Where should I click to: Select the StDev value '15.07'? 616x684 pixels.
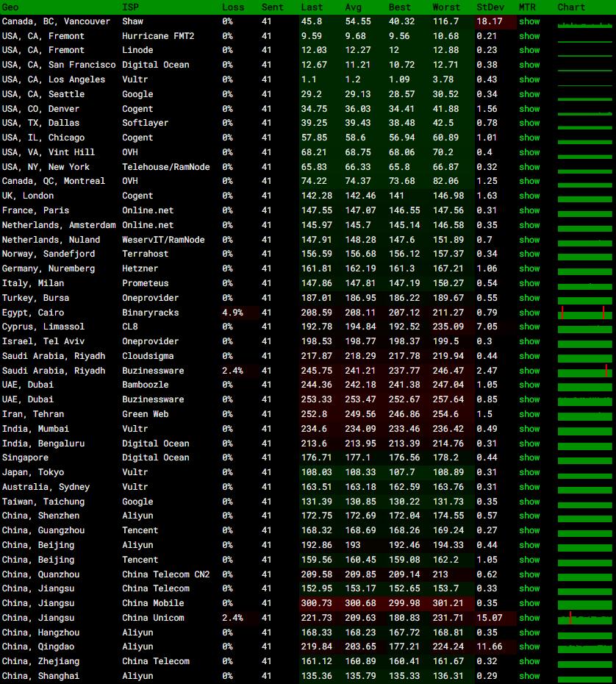coord(490,618)
